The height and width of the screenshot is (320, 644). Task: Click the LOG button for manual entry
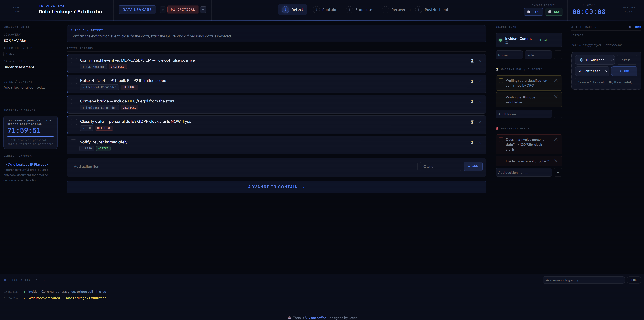point(634,280)
